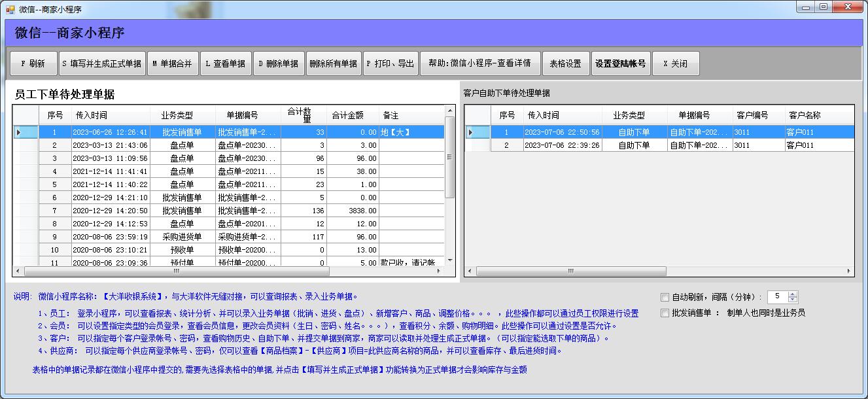Screen dimensions: 868x399
Task: Click M 单据合并 merge button
Action: point(172,63)
